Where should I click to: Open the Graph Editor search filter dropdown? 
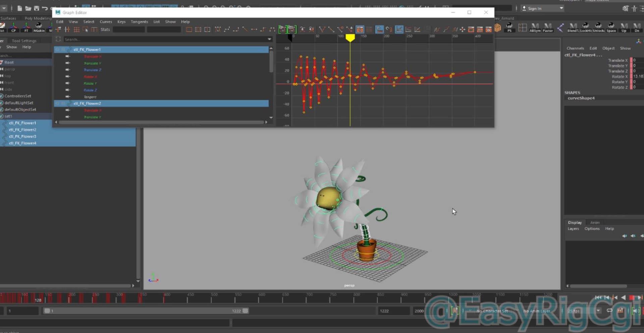(269, 39)
